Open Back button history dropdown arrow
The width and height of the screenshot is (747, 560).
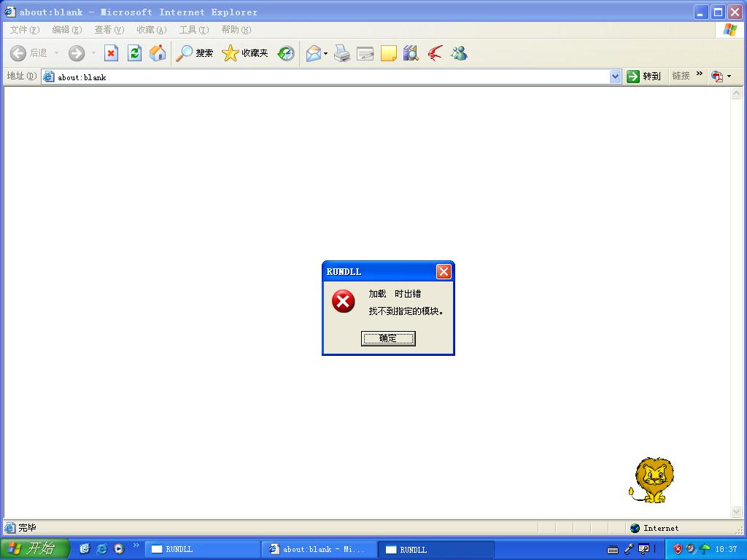[56, 52]
